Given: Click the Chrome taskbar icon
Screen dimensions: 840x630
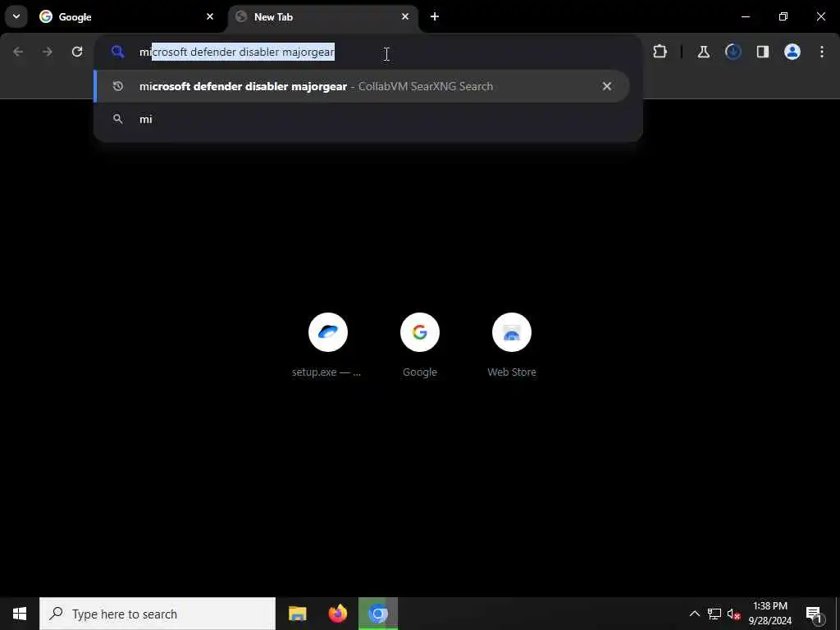Looking at the screenshot, I should tap(378, 614).
